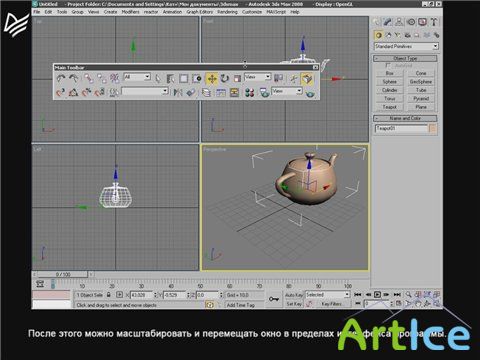Open the named selection sets dropdown
The width and height of the screenshot is (480, 360).
(144, 91)
